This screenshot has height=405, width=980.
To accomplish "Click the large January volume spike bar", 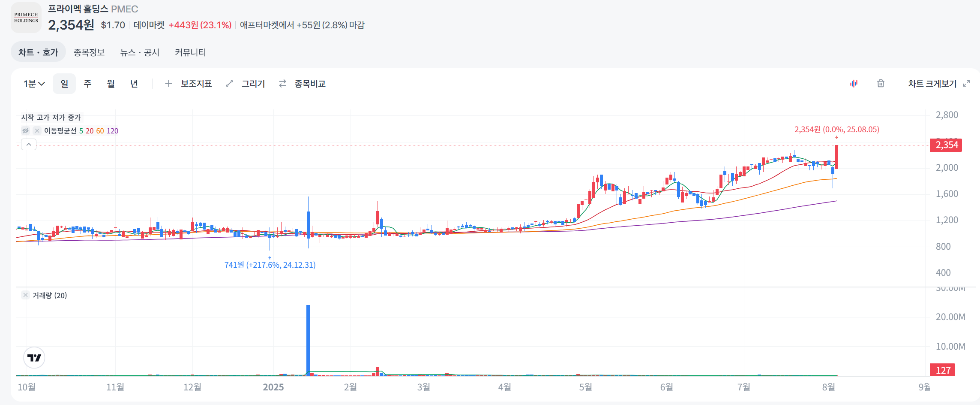I will point(308,340).
